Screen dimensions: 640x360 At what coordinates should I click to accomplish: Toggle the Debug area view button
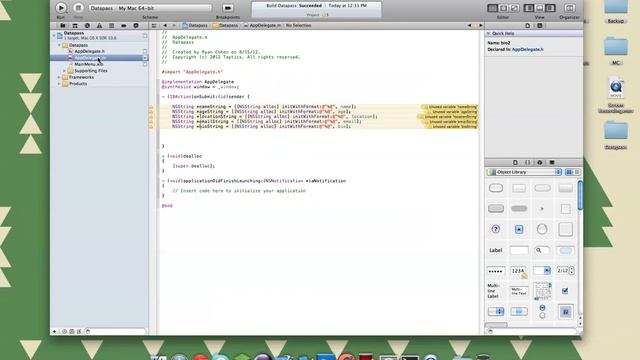(x=540, y=8)
